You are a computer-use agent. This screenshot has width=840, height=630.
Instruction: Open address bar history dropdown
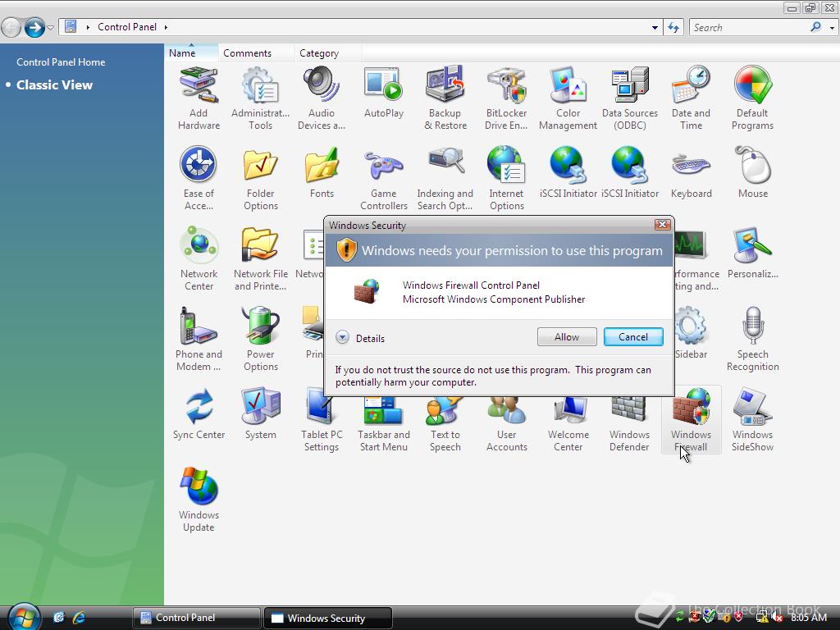point(655,27)
